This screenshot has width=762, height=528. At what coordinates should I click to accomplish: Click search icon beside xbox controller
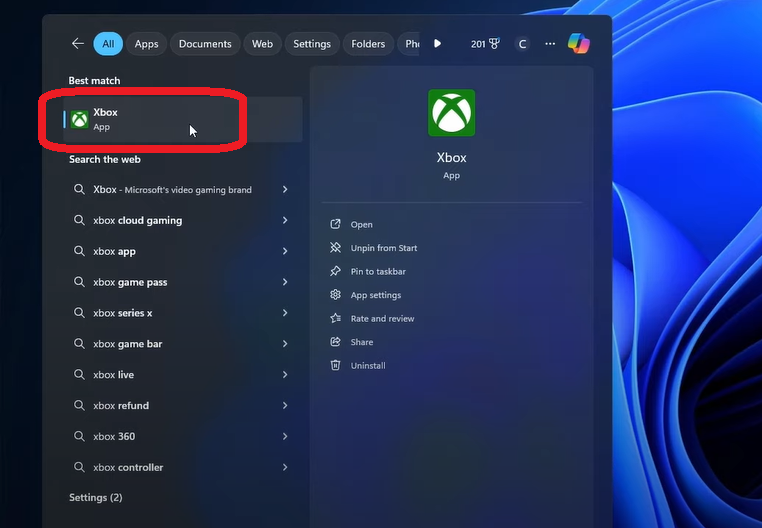coord(79,467)
